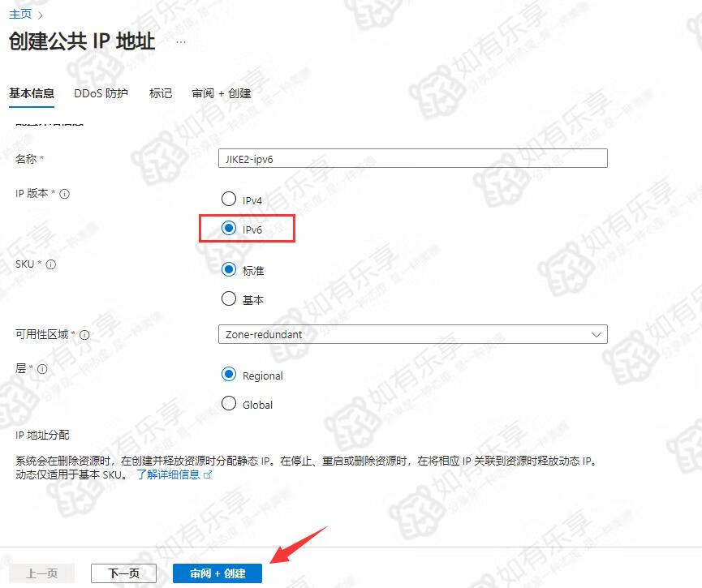Choose the 标准 SKU option
The height and width of the screenshot is (588, 702).
point(229,270)
